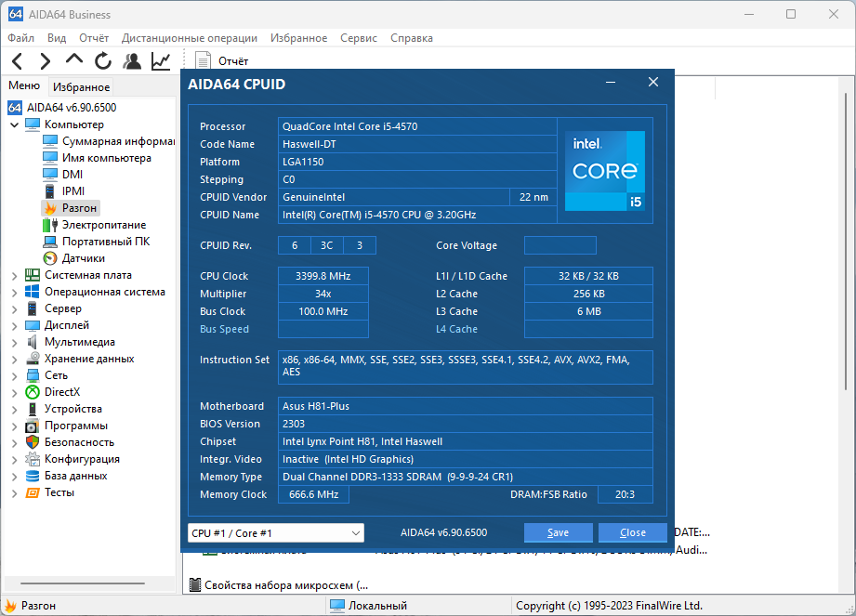Click the Intel Core i5 logo badge
The height and width of the screenshot is (616, 856).
click(x=605, y=171)
